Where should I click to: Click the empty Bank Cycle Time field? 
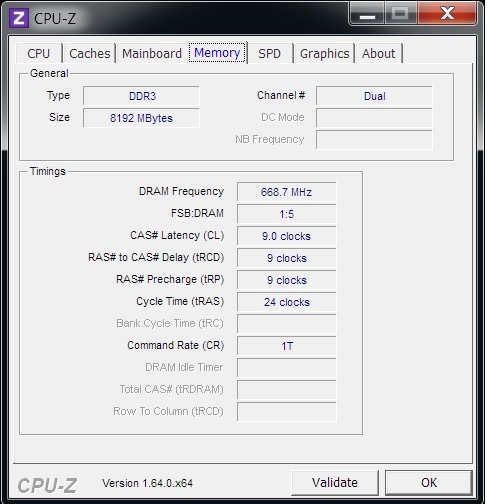click(x=287, y=324)
